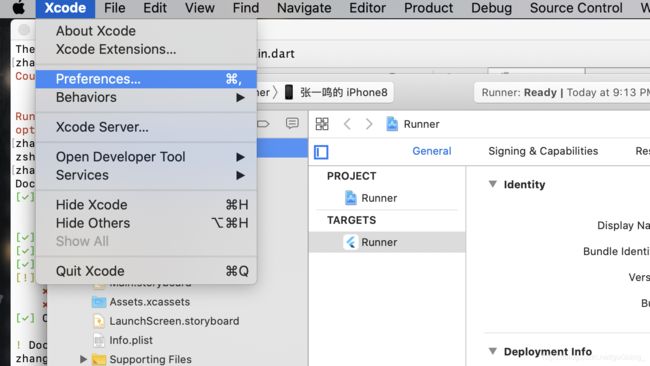
Task: Open the report navigator speech bubble icon
Action: [x=292, y=123]
